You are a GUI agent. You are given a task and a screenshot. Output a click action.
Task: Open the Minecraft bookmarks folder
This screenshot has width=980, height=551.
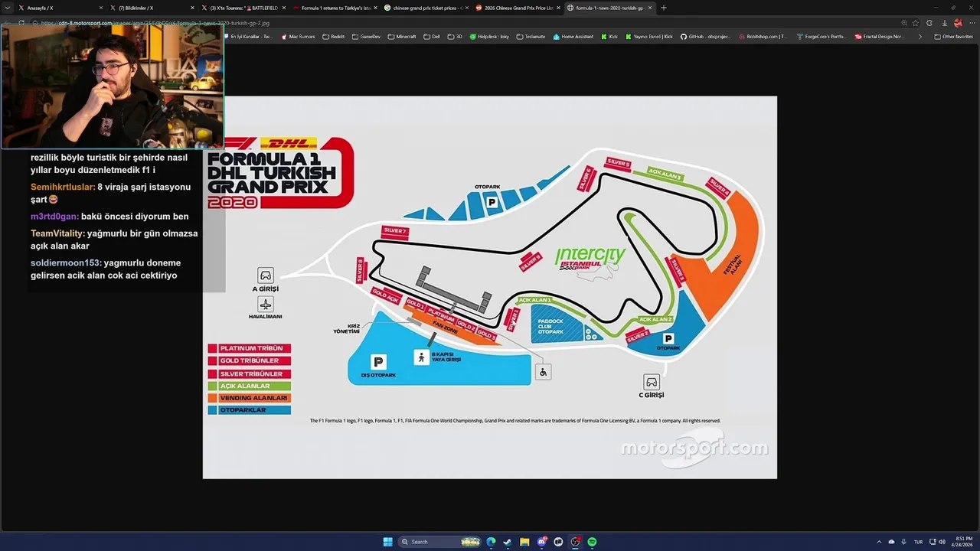tap(402, 37)
